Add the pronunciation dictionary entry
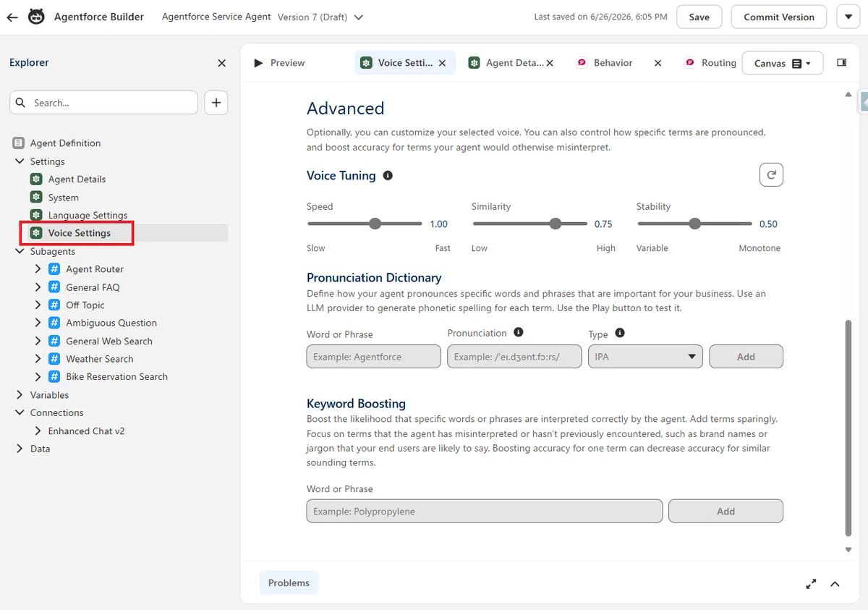Image resolution: width=868 pixels, height=610 pixels. click(746, 357)
